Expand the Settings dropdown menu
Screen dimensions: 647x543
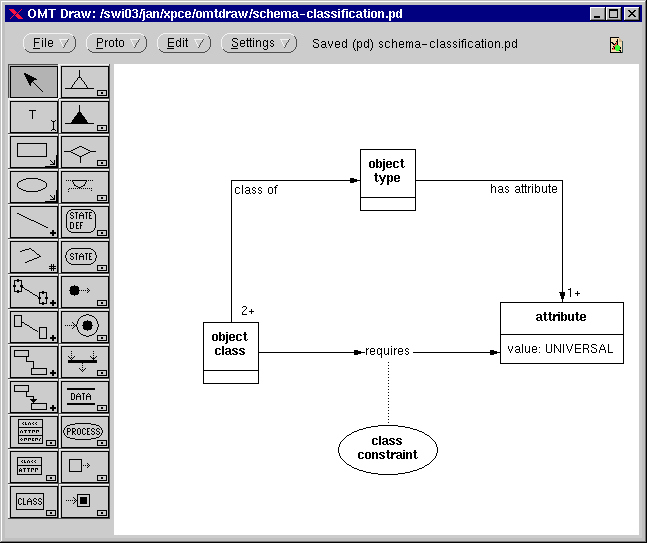point(258,44)
